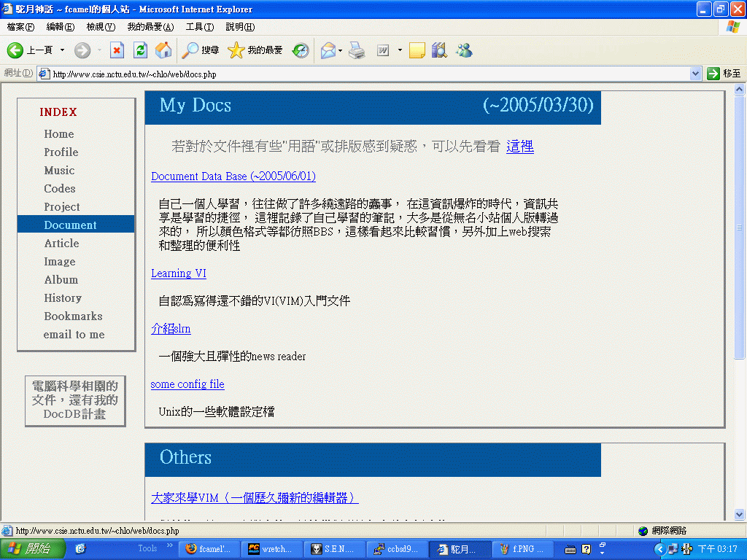Select Profile in the INDEX sidebar
Viewport: 747px width, 560px height.
tap(61, 152)
